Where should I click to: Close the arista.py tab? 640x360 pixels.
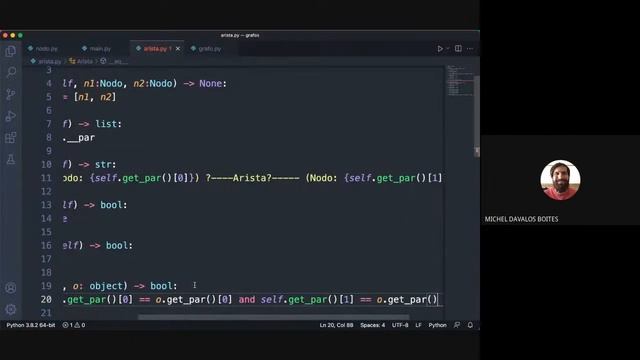(x=178, y=49)
